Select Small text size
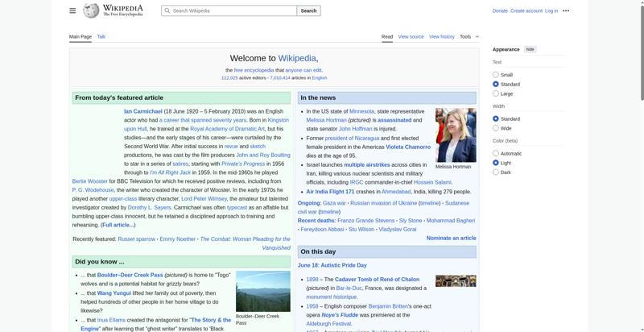644x332 pixels. tap(496, 75)
